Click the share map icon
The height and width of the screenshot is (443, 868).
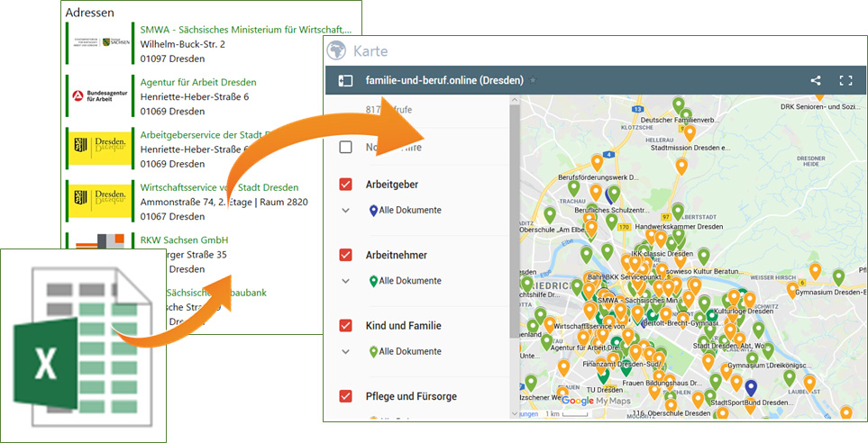coord(816,80)
